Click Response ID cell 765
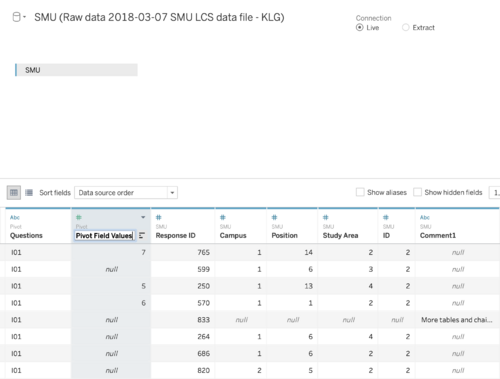The width and height of the screenshot is (500, 379). (183, 252)
